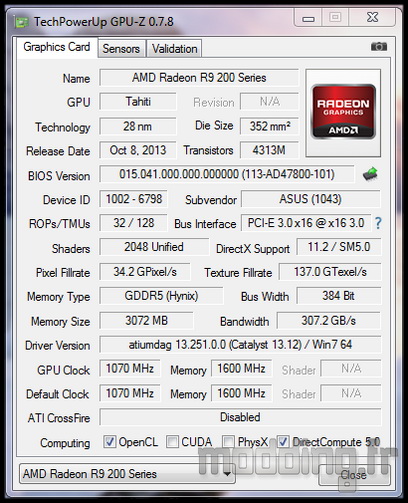Toggle the CUDA checkbox
Image resolution: width=408 pixels, height=503 pixels.
click(x=172, y=442)
